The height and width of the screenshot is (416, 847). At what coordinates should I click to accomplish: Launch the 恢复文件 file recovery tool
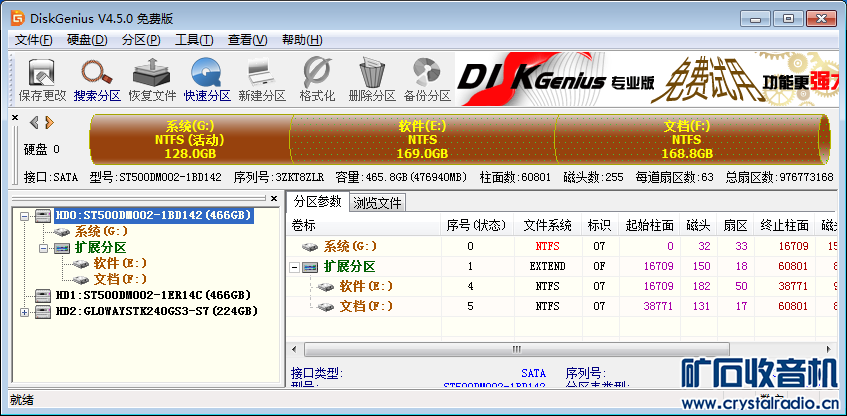tap(152, 80)
